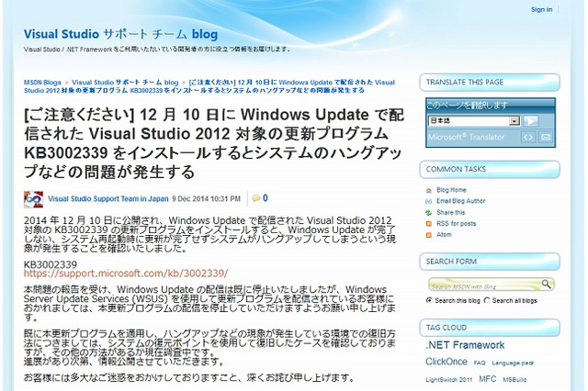The width and height of the screenshot is (588, 391).
Task: Click the translator embed code icon
Action: pyautogui.click(x=528, y=138)
